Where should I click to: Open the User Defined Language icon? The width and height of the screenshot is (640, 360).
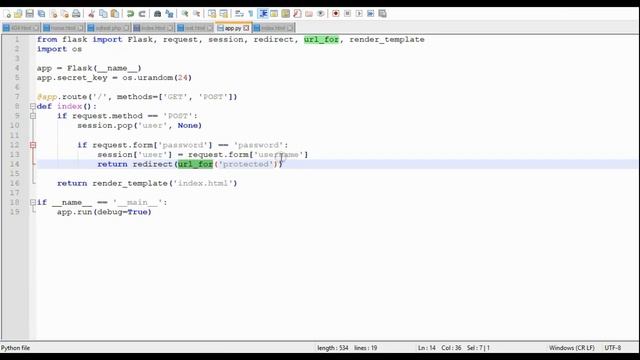click(x=274, y=14)
